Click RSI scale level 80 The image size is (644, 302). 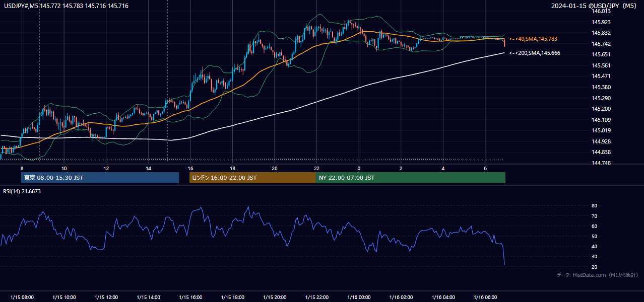[594, 206]
